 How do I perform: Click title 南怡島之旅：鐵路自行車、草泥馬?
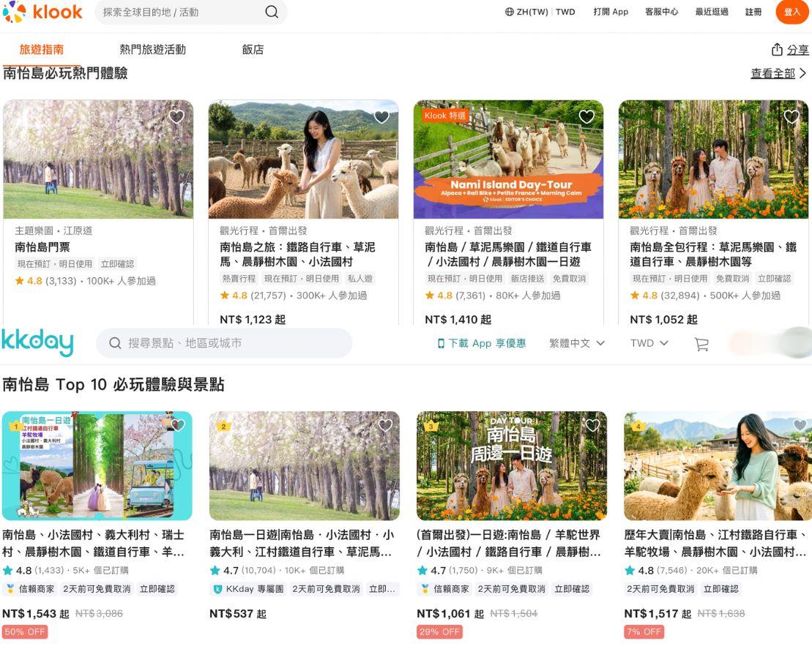coord(297,254)
